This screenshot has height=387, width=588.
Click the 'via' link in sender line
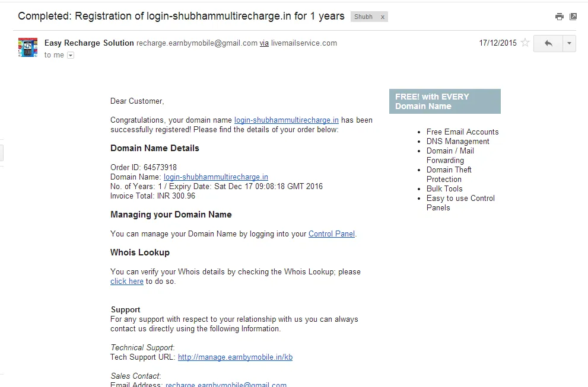[x=264, y=43]
